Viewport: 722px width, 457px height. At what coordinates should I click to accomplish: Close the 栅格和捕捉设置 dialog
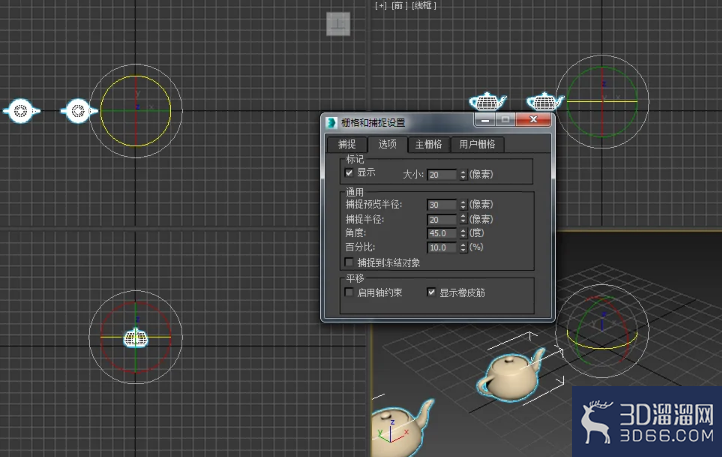click(x=533, y=119)
